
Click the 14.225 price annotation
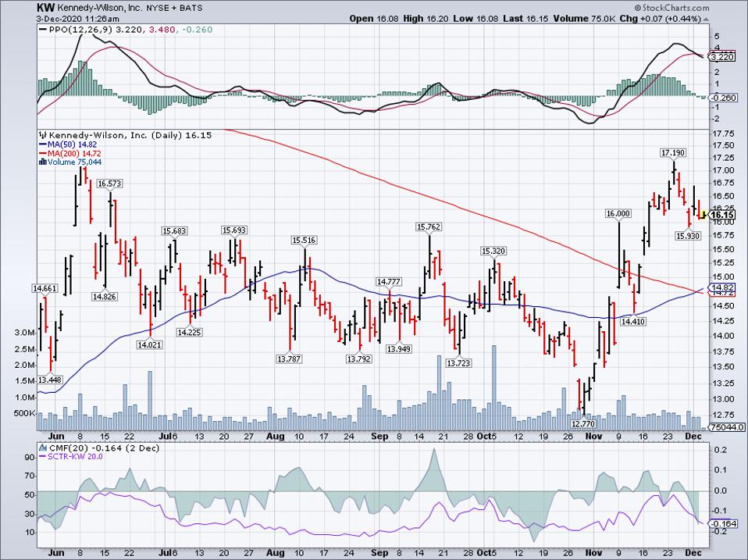pos(189,332)
